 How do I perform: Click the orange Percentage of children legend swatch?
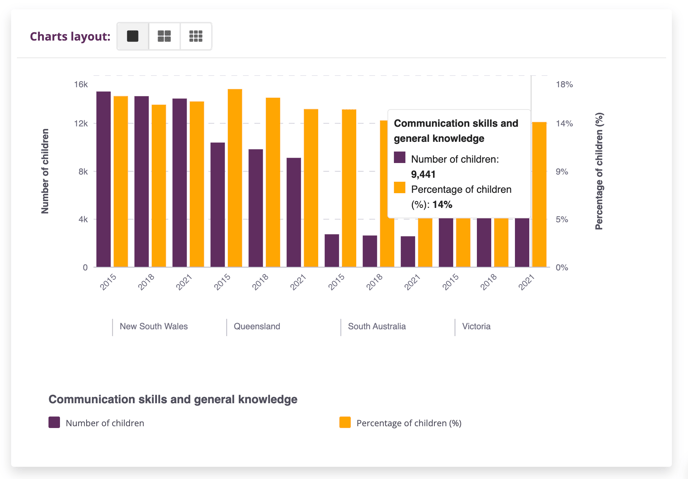pos(345,422)
